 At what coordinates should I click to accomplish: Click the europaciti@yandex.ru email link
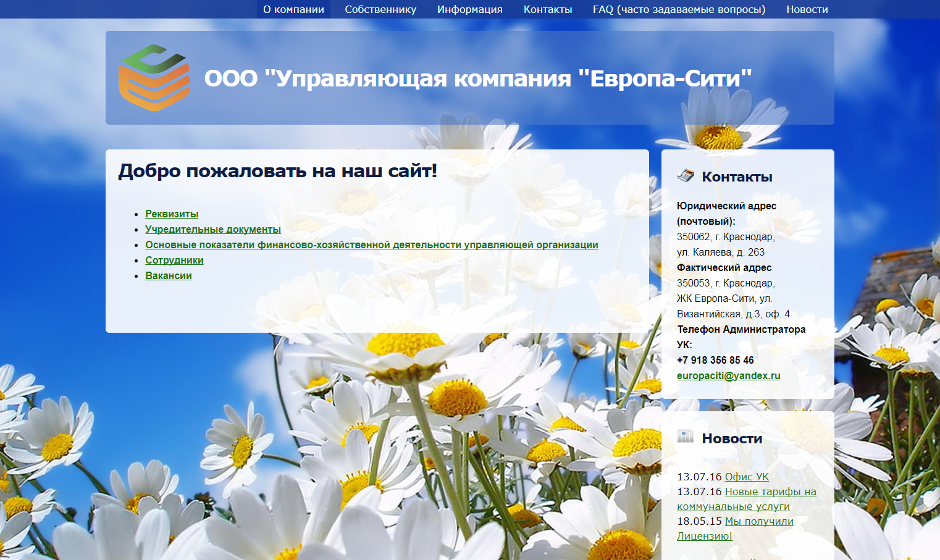point(728,375)
